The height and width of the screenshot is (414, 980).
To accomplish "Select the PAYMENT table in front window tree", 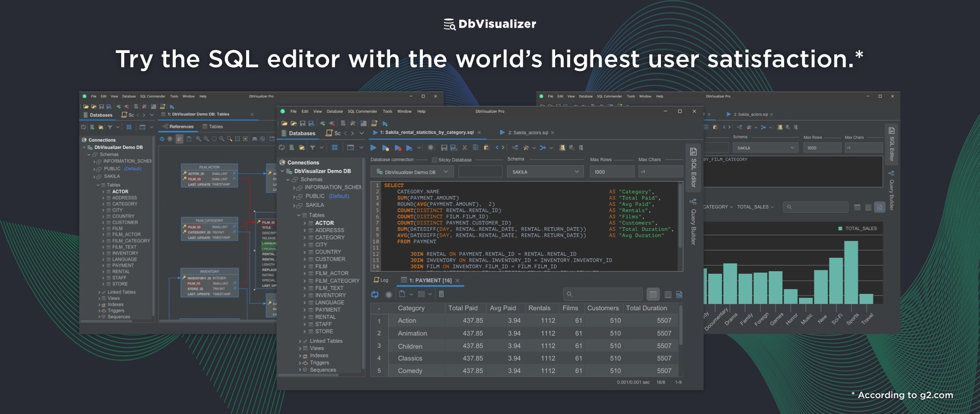I will tap(328, 310).
